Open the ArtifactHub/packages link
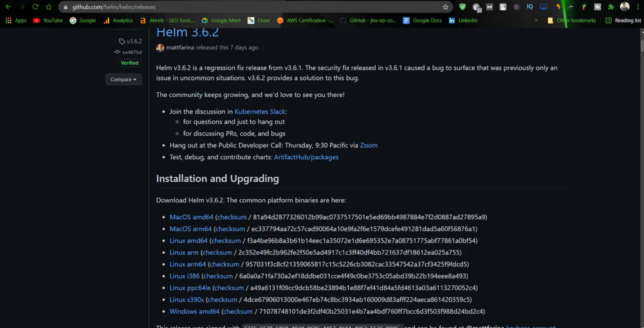 click(306, 157)
